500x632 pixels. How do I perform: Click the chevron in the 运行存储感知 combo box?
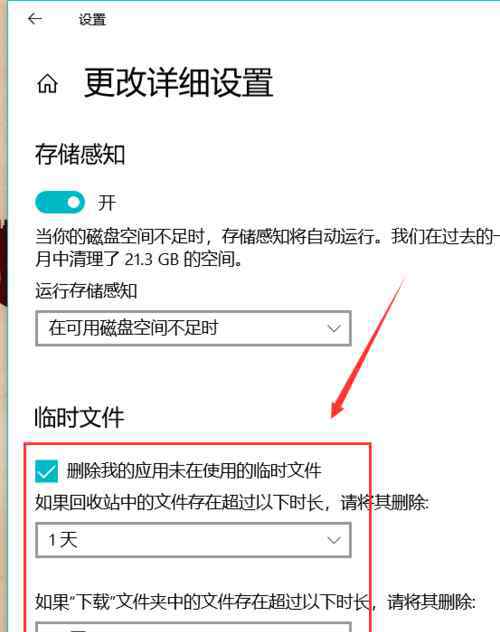point(334,328)
